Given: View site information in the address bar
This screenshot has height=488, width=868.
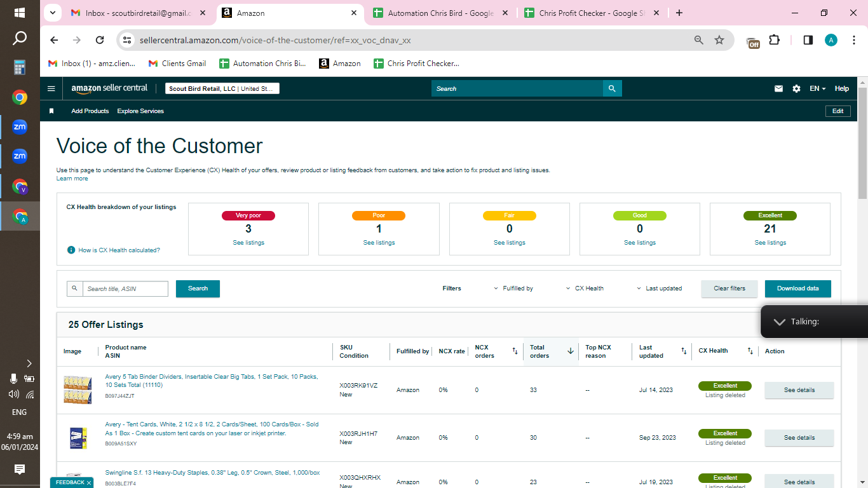Looking at the screenshot, I should 127,40.
